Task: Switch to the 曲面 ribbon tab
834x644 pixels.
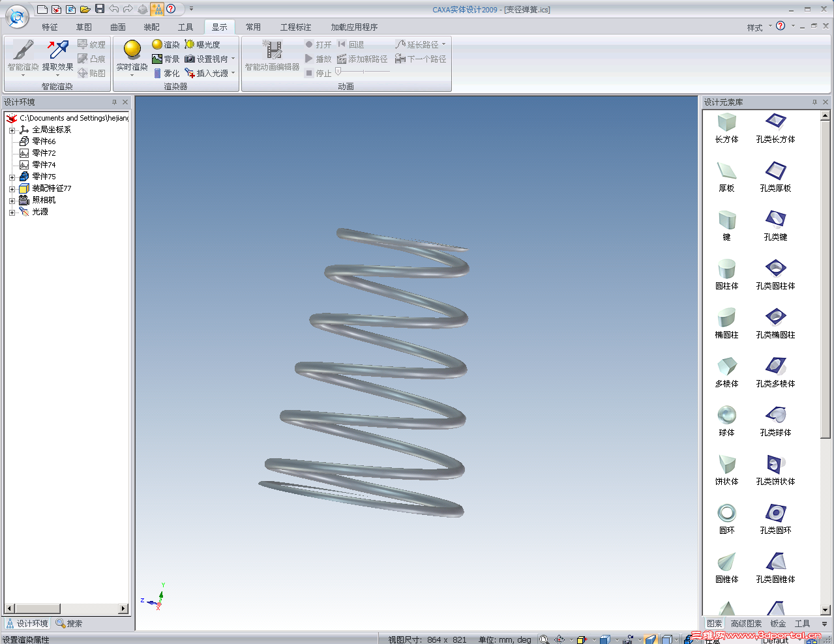Action: [x=117, y=27]
